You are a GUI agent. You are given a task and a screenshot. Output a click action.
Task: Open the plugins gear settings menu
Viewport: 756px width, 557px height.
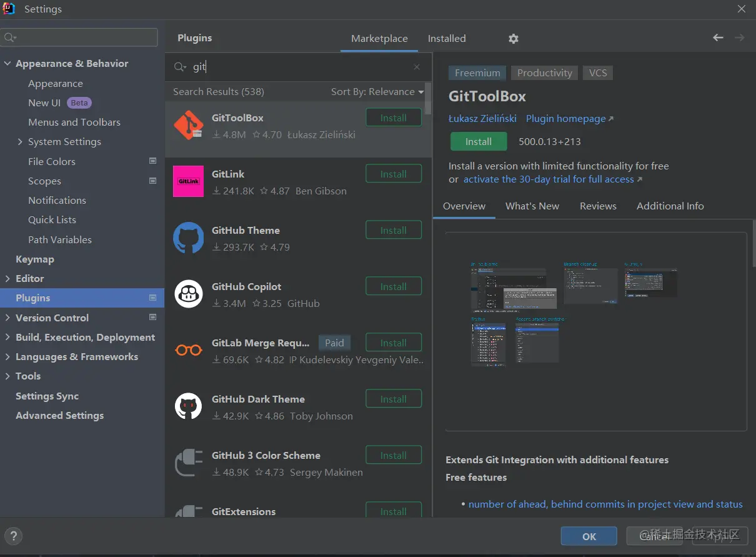(x=514, y=39)
